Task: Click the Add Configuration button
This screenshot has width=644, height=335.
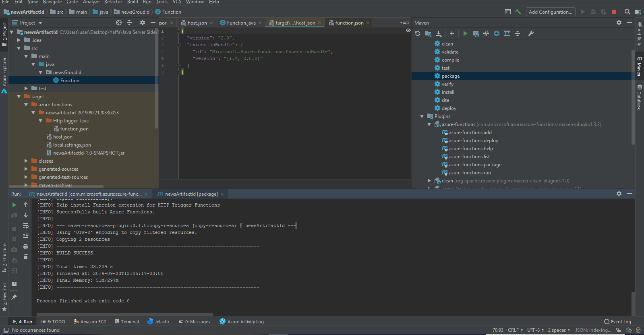Action: pos(550,12)
